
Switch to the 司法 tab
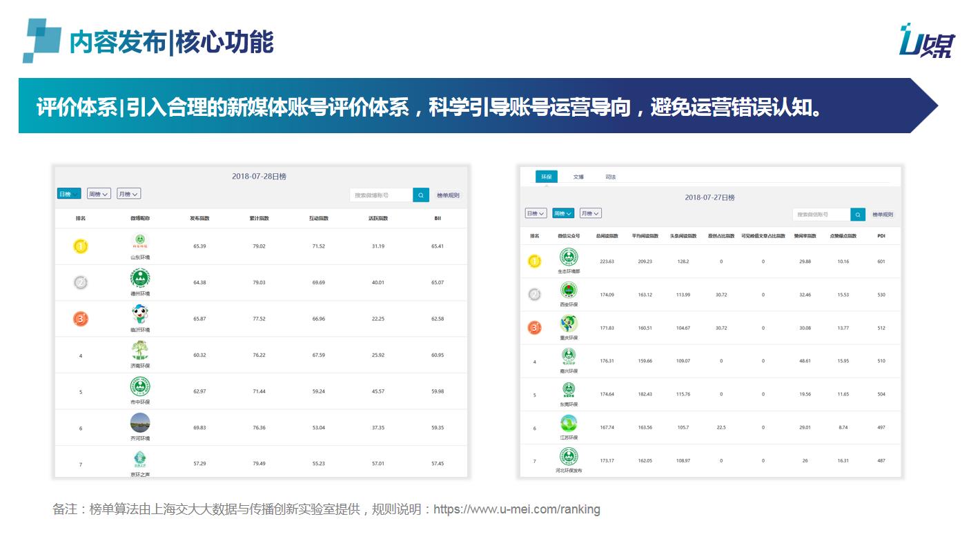coord(610,177)
